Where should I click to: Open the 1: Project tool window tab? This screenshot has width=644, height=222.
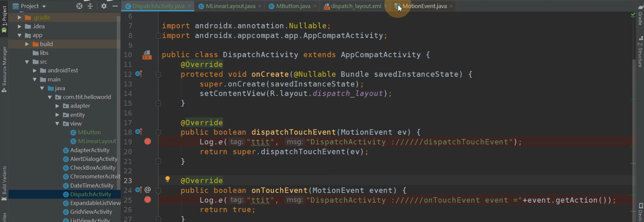click(4, 18)
